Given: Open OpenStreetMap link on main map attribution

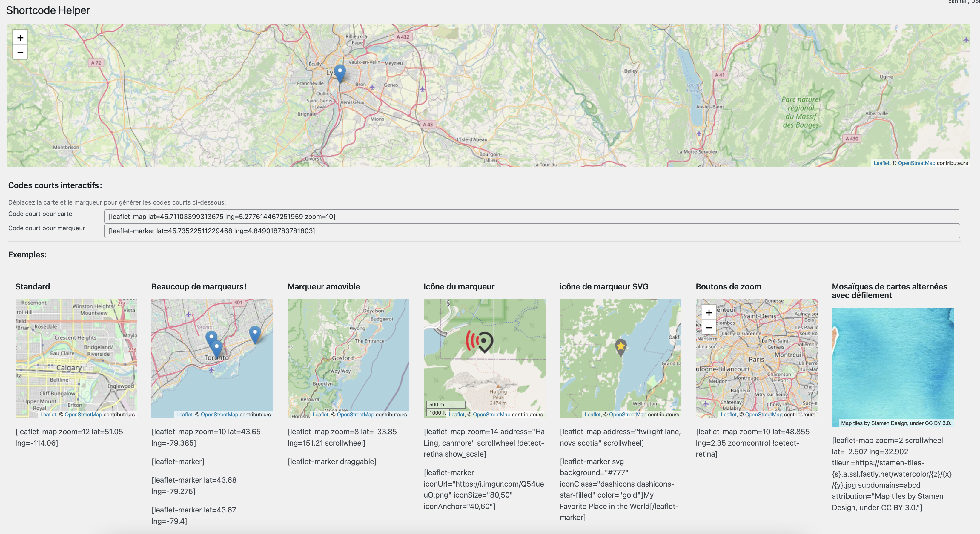Looking at the screenshot, I should click(x=916, y=163).
